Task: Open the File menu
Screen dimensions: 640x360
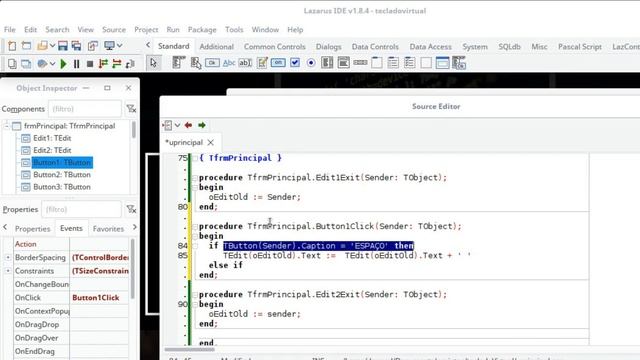Action: (x=10, y=30)
